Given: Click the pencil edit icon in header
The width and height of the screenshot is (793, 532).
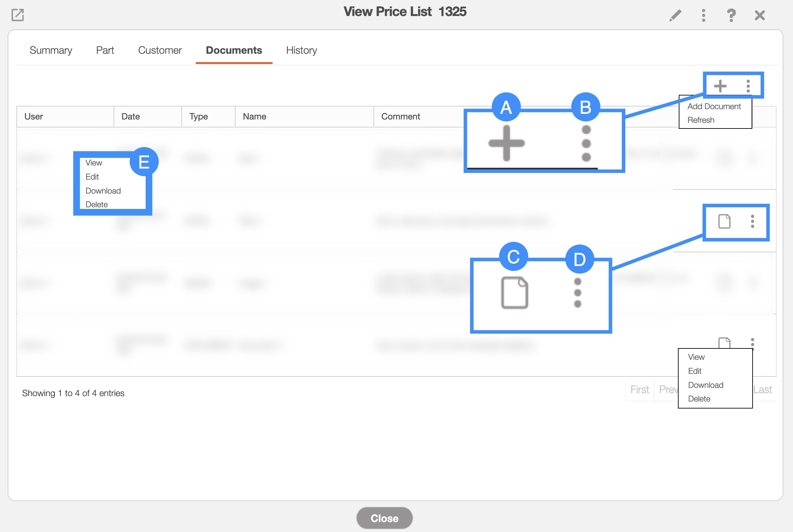Looking at the screenshot, I should [x=675, y=15].
